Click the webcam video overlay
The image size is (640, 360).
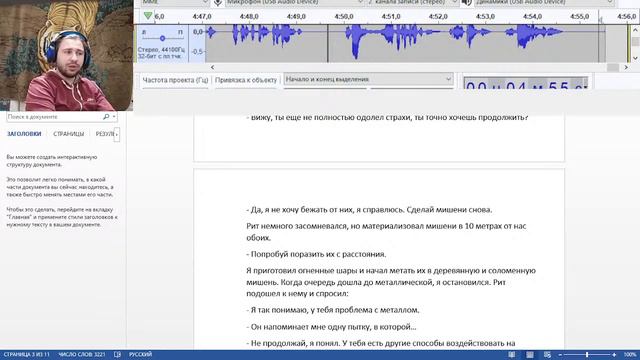[66, 55]
